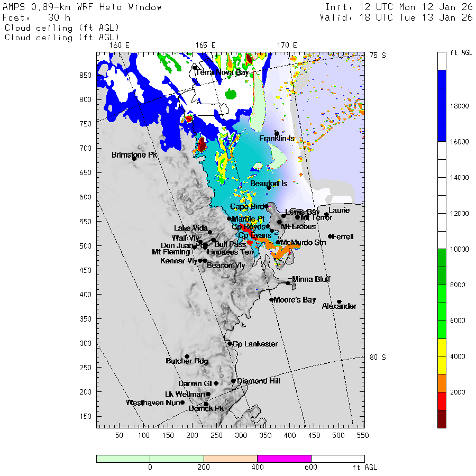Click the AMPS 0.89-km WRF Helo Window title
Screen dimensions: 476x476
click(82, 7)
